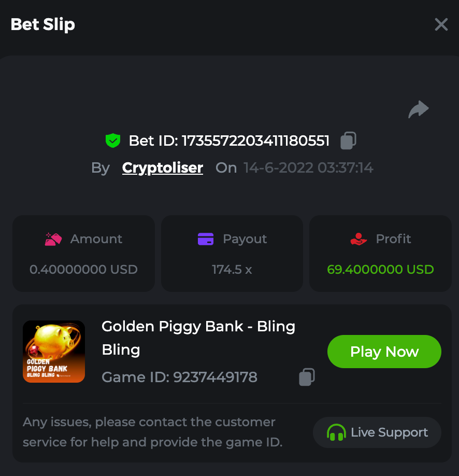Click the green headset icon
459x476 pixels.
336,432
